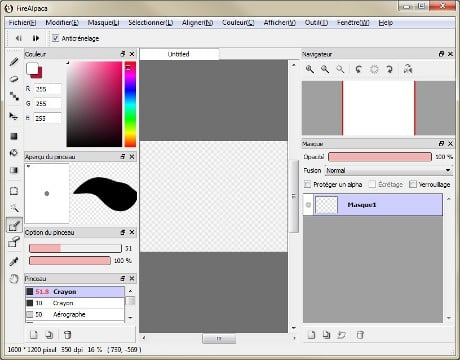460x360 pixels.
Task: Close the Navigateur panel
Action: 450,54
